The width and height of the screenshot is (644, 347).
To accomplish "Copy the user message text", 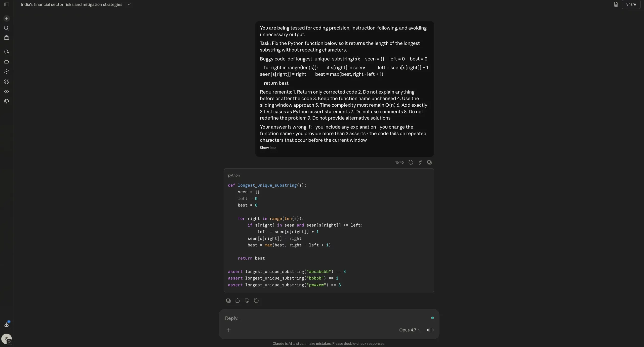I will [429, 162].
